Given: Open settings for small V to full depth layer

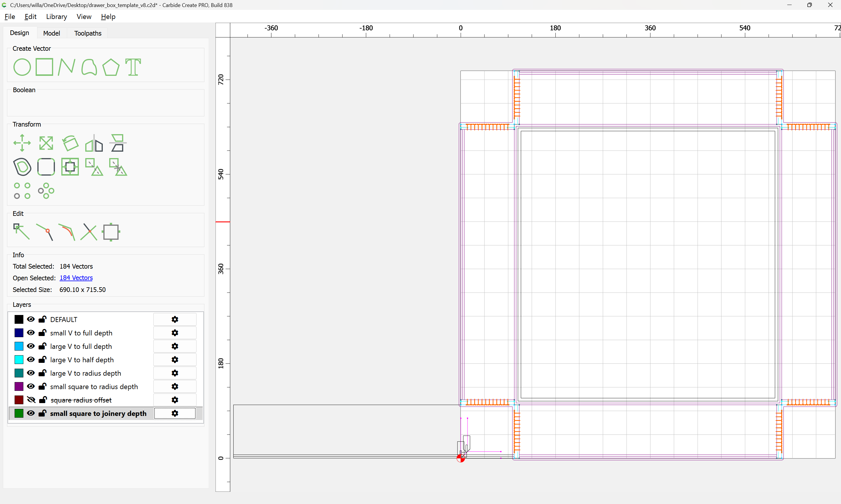Looking at the screenshot, I should [x=175, y=333].
